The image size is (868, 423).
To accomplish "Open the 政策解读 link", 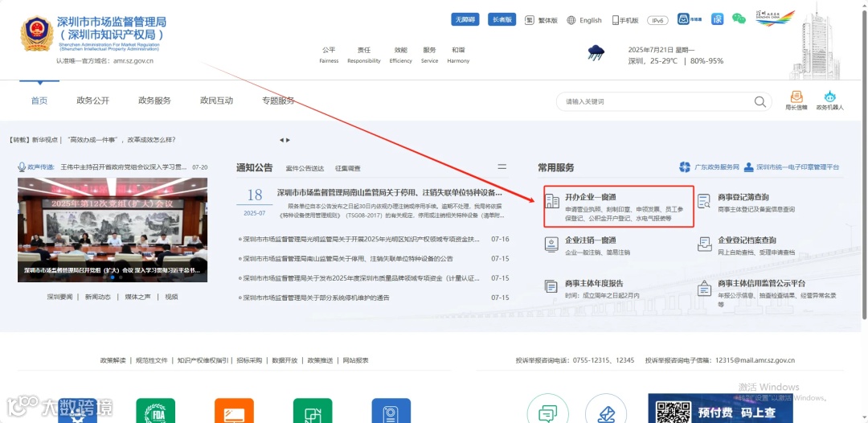I will 113,360.
